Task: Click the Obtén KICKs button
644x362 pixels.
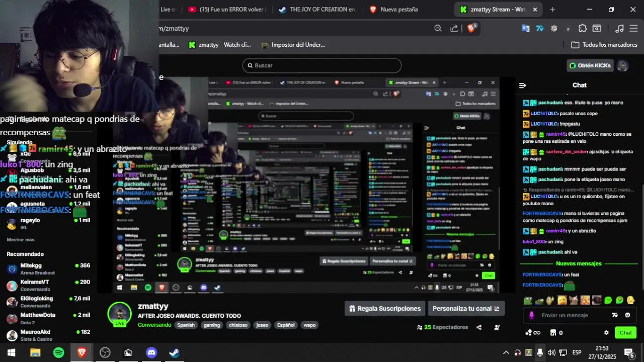Action: pyautogui.click(x=590, y=65)
